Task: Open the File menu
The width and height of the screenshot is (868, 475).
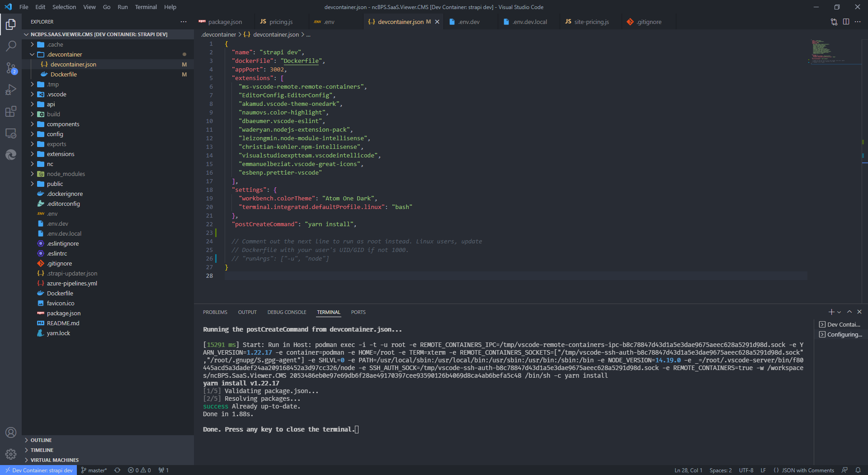Action: coord(24,7)
